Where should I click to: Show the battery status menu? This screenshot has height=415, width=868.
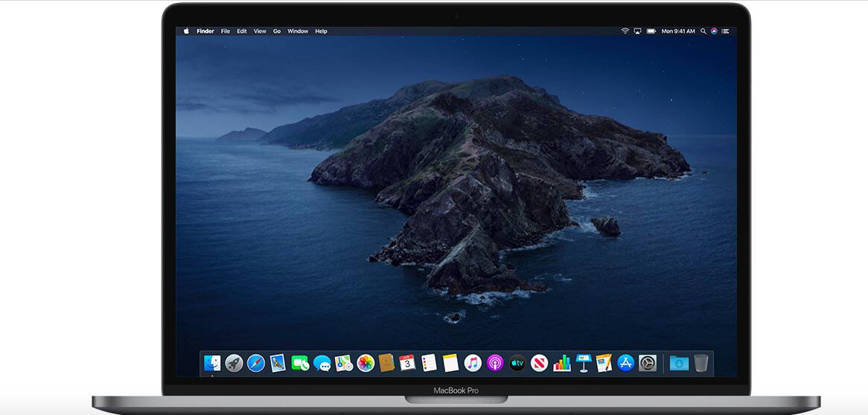coord(651,31)
